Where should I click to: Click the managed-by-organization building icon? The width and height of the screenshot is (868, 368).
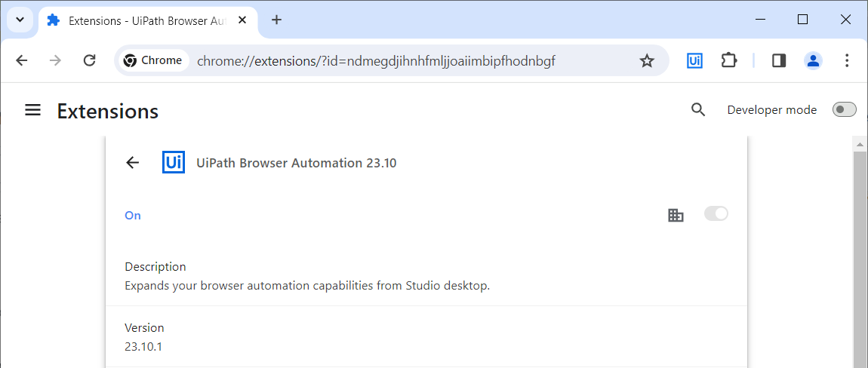[676, 215]
